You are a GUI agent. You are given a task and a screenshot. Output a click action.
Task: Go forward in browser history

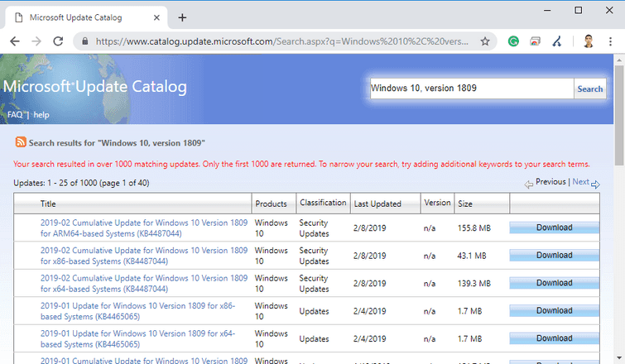[x=36, y=41]
